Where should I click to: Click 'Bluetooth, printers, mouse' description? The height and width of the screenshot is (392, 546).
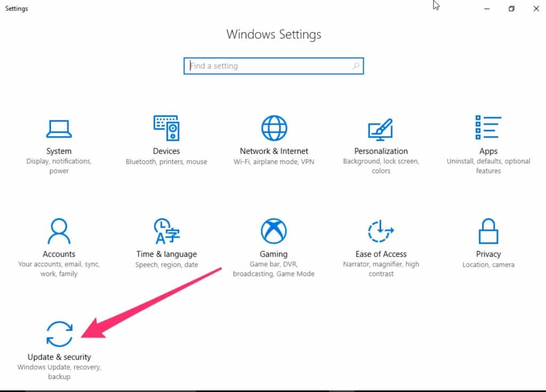(166, 162)
